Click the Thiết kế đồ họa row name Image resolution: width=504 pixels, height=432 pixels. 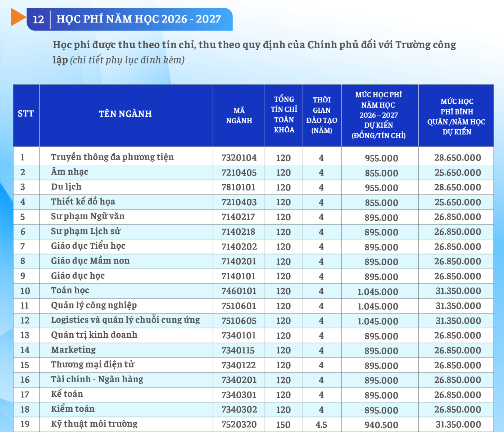click(x=83, y=202)
